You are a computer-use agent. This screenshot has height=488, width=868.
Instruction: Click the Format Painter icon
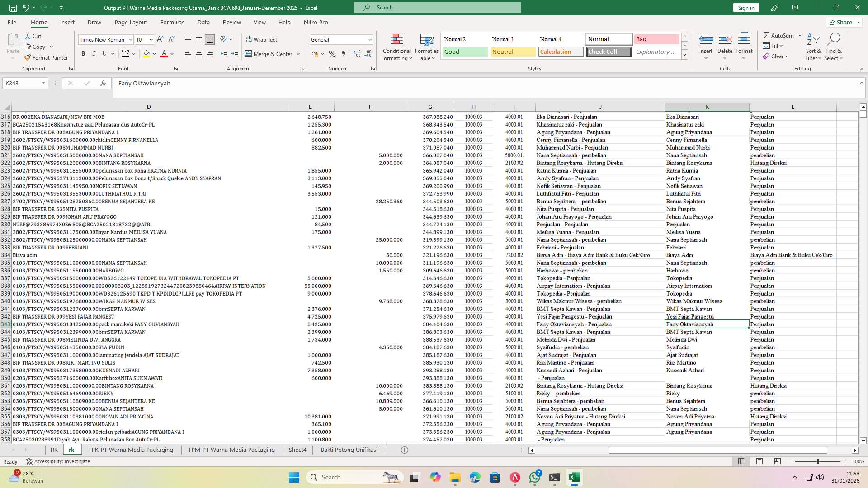click(x=47, y=58)
